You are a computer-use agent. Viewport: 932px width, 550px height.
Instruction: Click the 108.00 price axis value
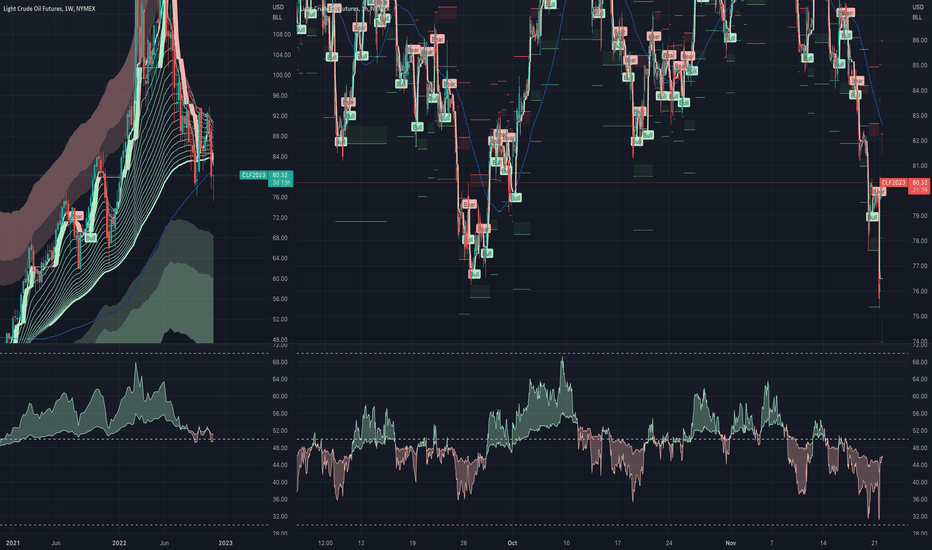click(x=282, y=34)
